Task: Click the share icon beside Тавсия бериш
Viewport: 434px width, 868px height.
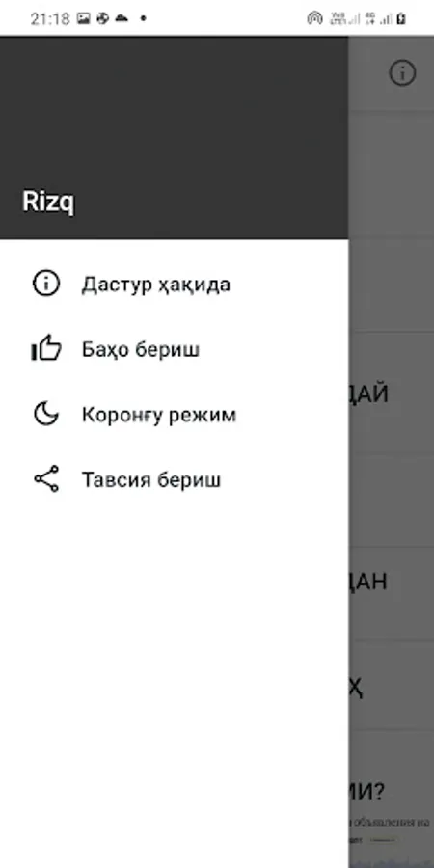Action: [x=46, y=478]
